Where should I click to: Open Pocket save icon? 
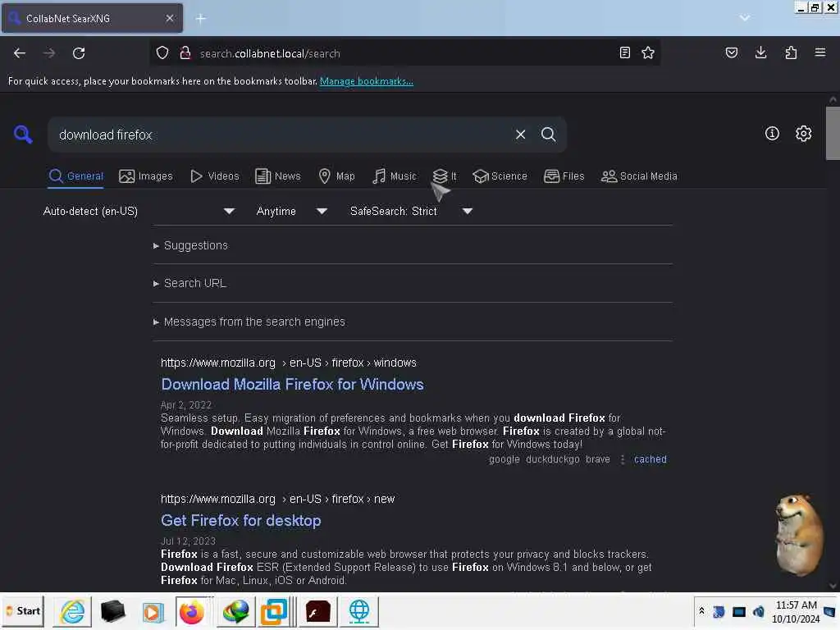(731, 52)
